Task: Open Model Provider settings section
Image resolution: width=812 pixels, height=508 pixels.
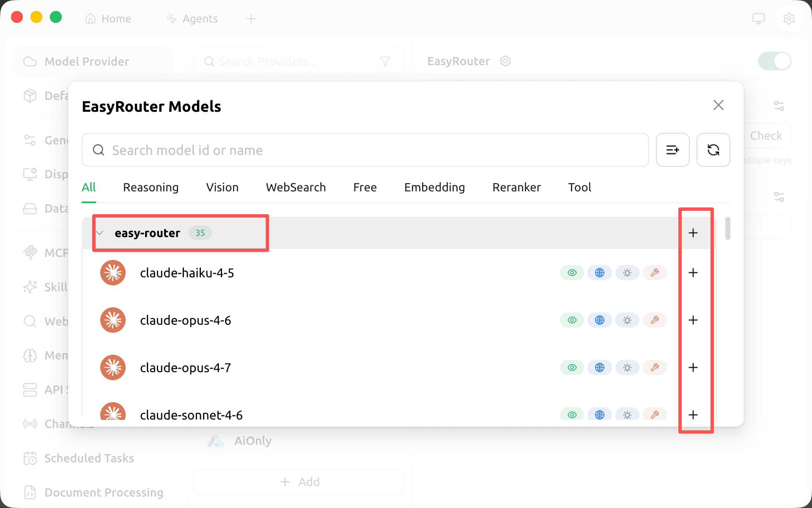Action: click(93, 61)
